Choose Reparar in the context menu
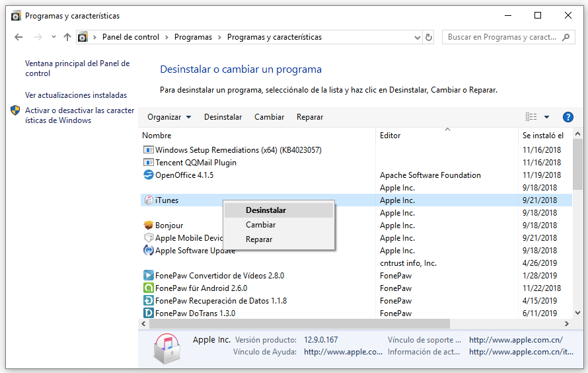 tap(279, 239)
